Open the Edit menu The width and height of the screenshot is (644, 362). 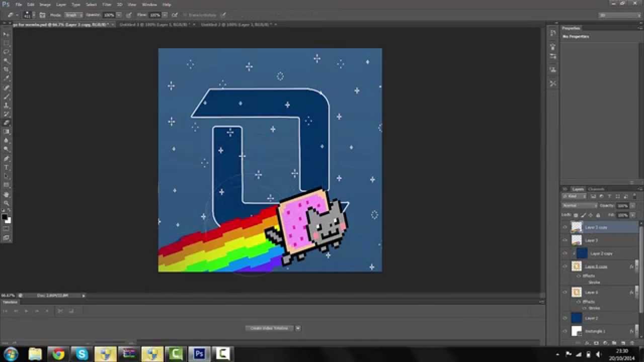31,5
